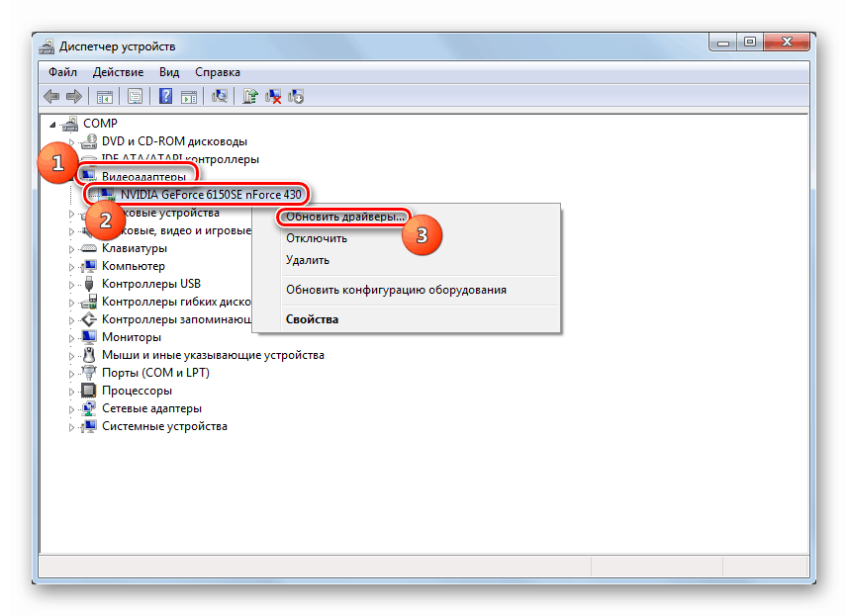Viewport: 848px width, 616px height.
Task: Select the Сетевые адаптеры label
Action: click(x=151, y=408)
